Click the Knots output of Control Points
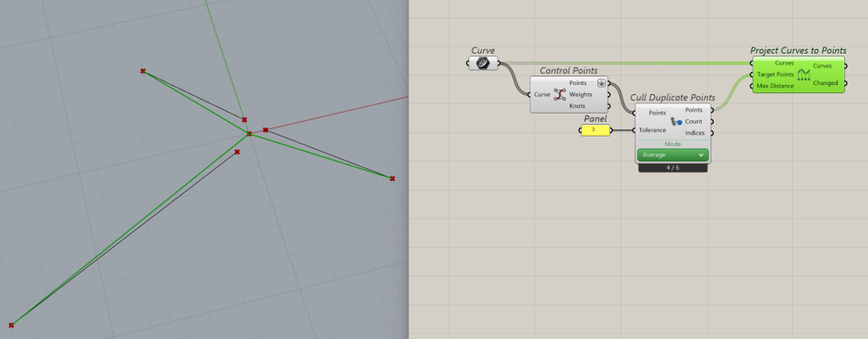The width and height of the screenshot is (868, 339). pyautogui.click(x=577, y=106)
